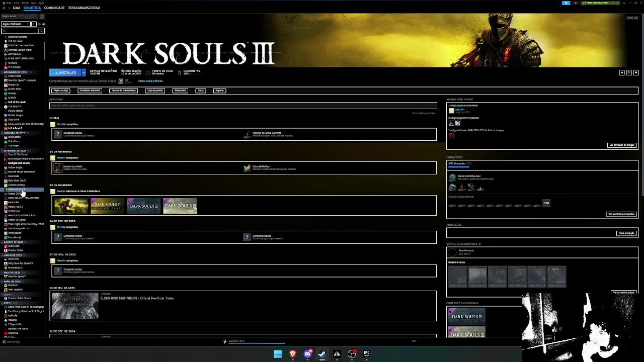Select Apex Legends in library list

[15, 290]
